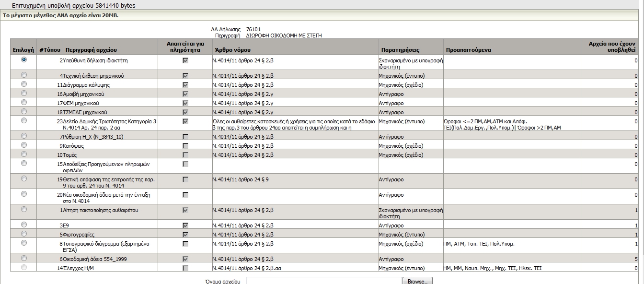Viewport: 644px width, 284px height.
Task: Select radio button for Υπεύθυνη δήλωση ιδιοκτήτη
Action: 24,59
